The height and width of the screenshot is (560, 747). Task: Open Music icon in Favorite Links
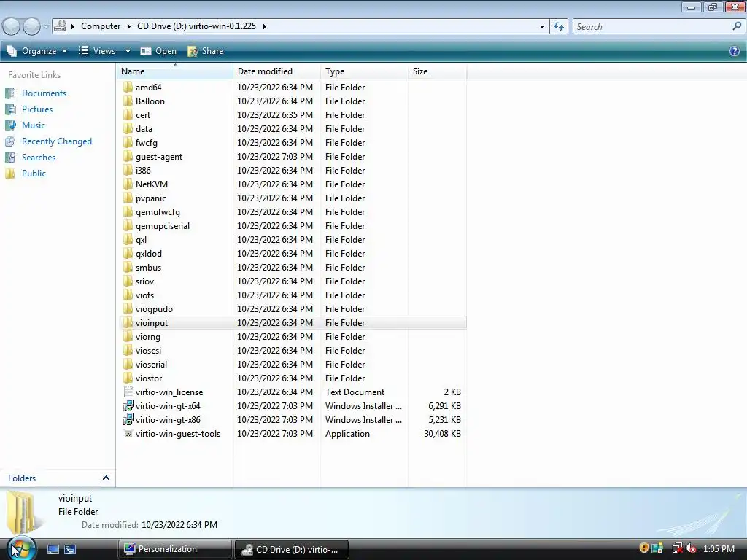(x=10, y=125)
